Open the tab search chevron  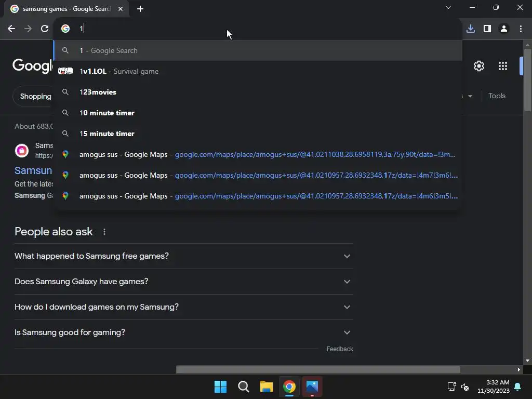point(448,7)
